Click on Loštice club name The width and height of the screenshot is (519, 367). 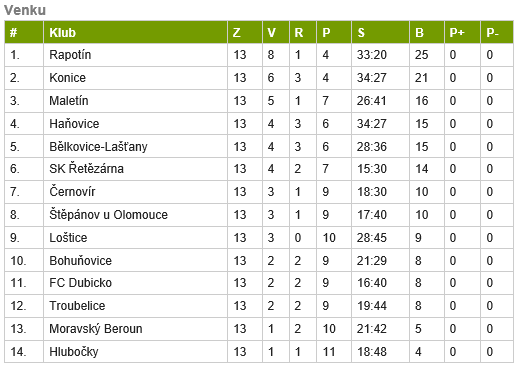click(68, 238)
